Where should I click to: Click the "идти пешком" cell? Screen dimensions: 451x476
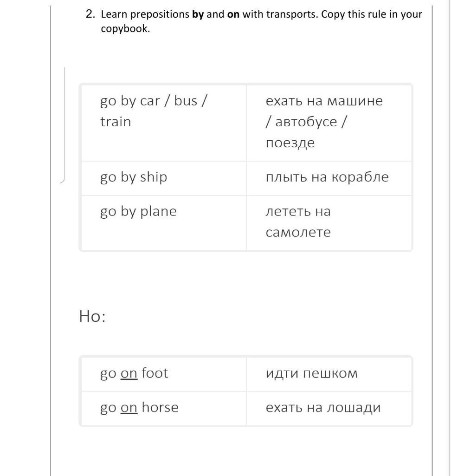pos(312,373)
